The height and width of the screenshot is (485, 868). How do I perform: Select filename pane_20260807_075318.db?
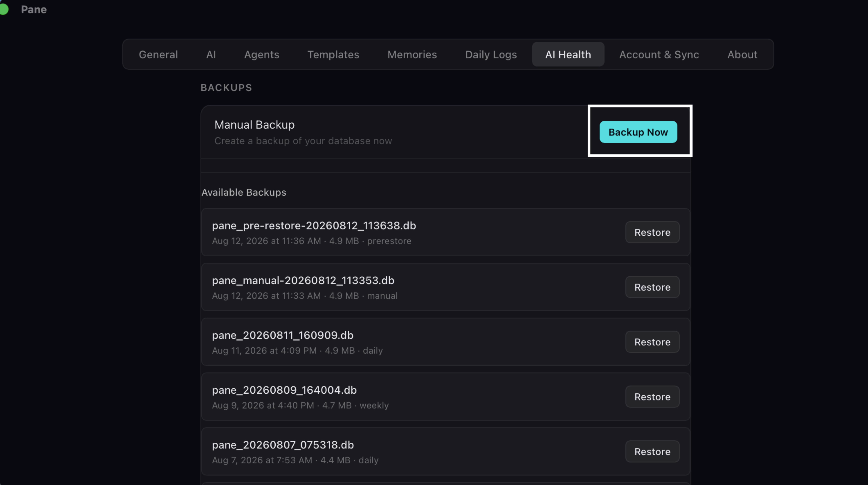point(283,445)
